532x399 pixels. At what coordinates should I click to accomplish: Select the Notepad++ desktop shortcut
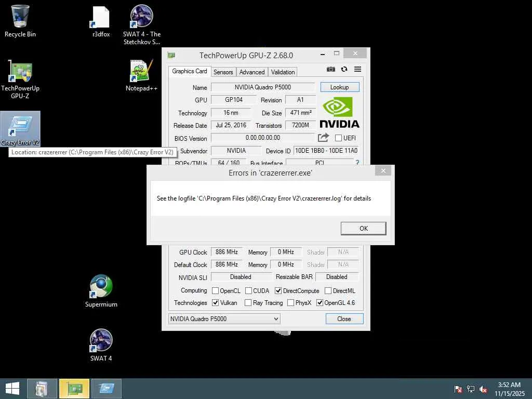tap(141, 75)
